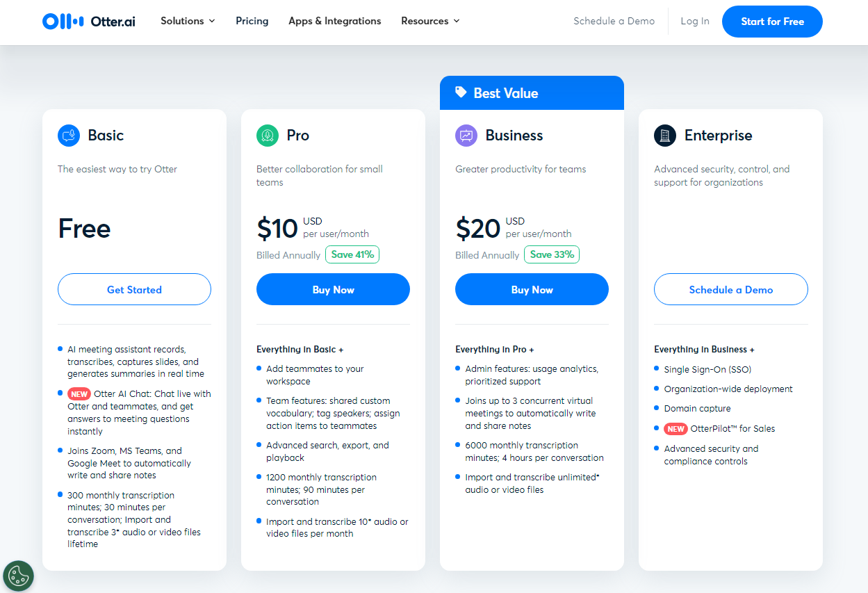Click the Business plan purple chart icon

[466, 136]
